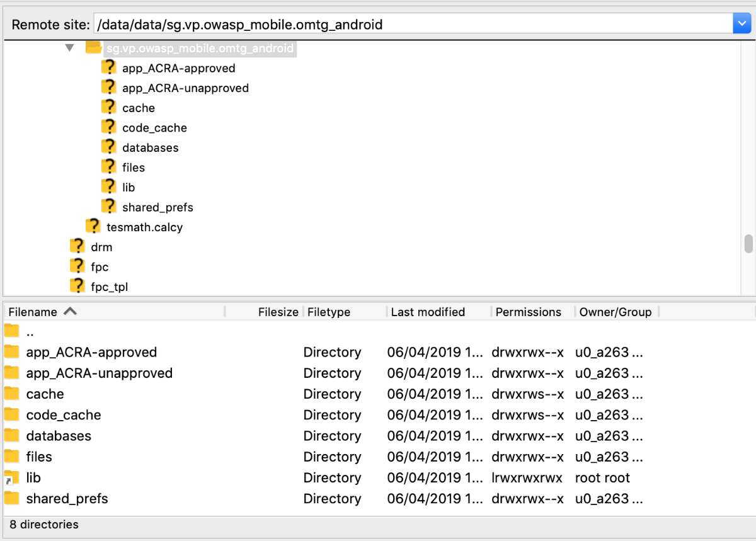The image size is (756, 541).
Task: Click folder icon of cache in file list
Action: tap(12, 394)
